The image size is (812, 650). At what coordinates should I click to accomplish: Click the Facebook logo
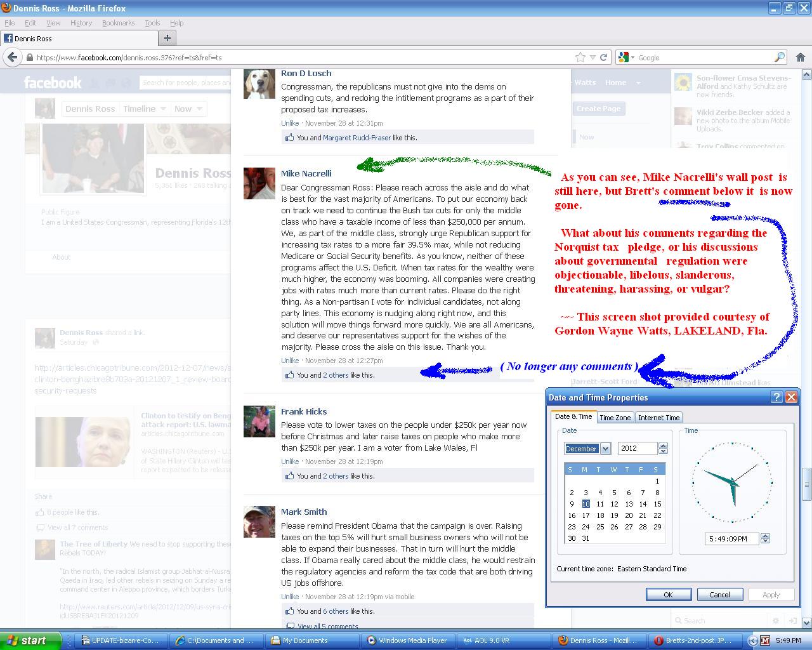tap(53, 83)
